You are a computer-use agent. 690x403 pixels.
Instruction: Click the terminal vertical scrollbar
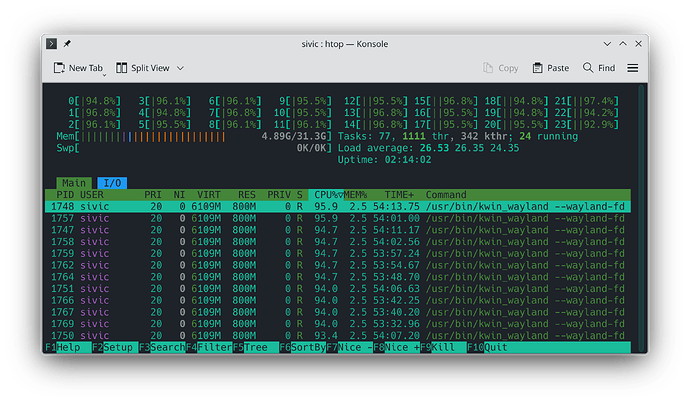[x=641, y=218]
